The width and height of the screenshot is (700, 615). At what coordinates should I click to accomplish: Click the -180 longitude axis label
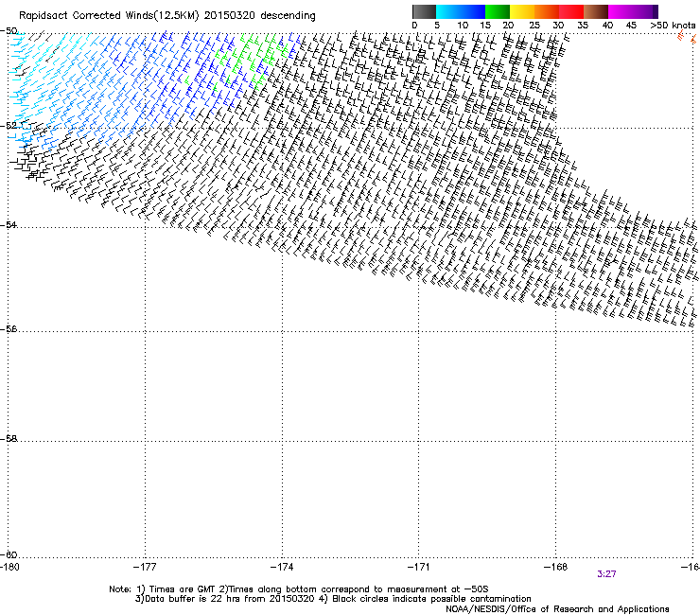(9, 567)
